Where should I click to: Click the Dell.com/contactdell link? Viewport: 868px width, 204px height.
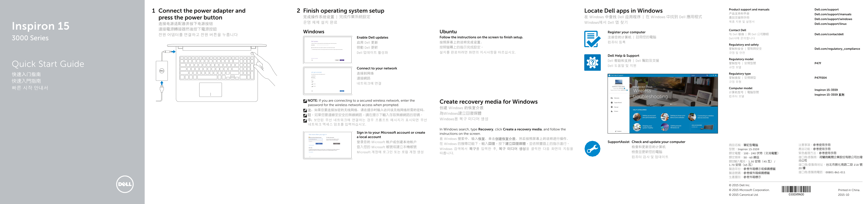click(829, 34)
